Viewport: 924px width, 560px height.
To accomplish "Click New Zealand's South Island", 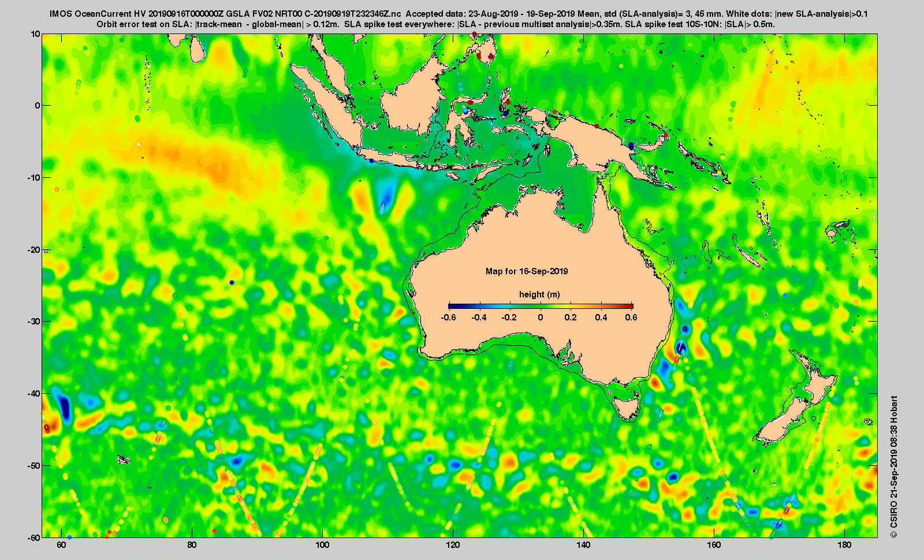I will click(783, 421).
